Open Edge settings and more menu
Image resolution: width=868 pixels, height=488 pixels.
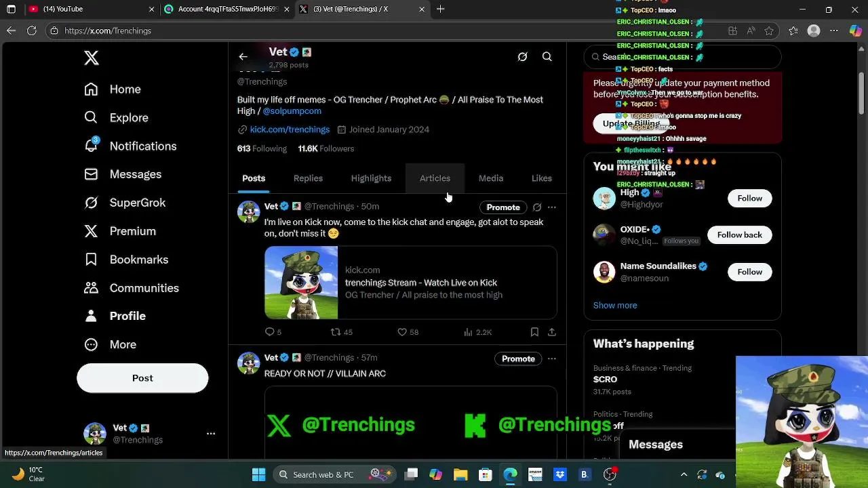coord(835,30)
